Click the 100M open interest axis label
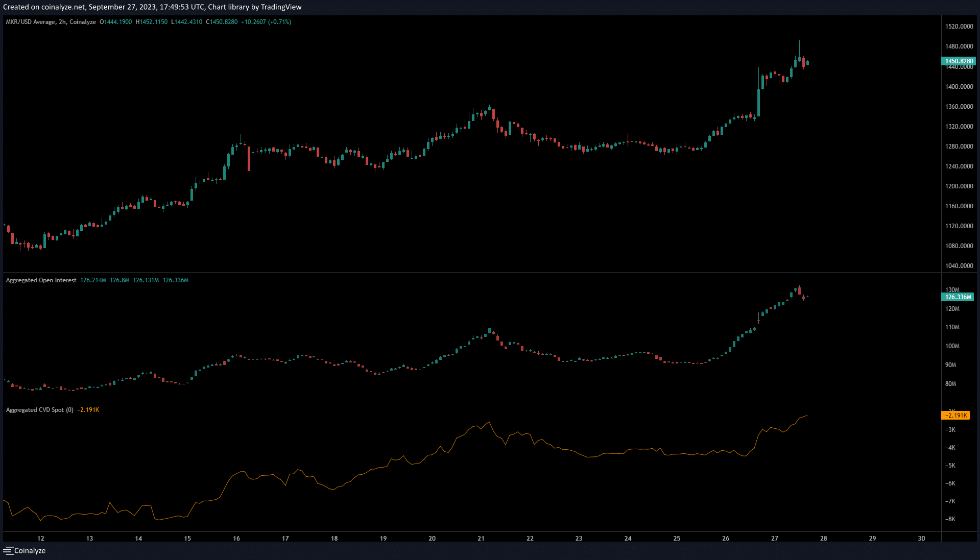 click(952, 346)
